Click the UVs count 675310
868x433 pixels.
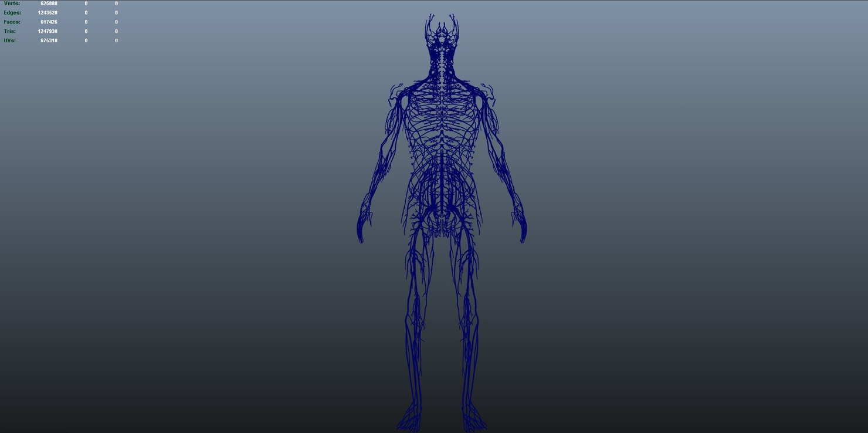(x=49, y=40)
